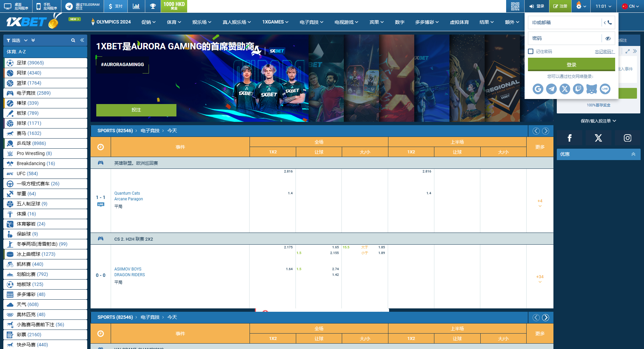Sign in with Telegram icon
Image resolution: width=644 pixels, height=349 pixels.
pyautogui.click(x=551, y=89)
